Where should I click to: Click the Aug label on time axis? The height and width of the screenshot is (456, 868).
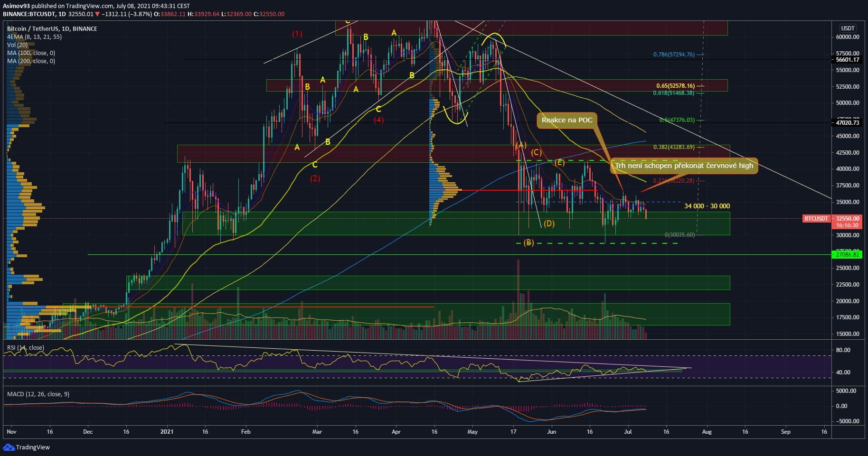click(707, 432)
